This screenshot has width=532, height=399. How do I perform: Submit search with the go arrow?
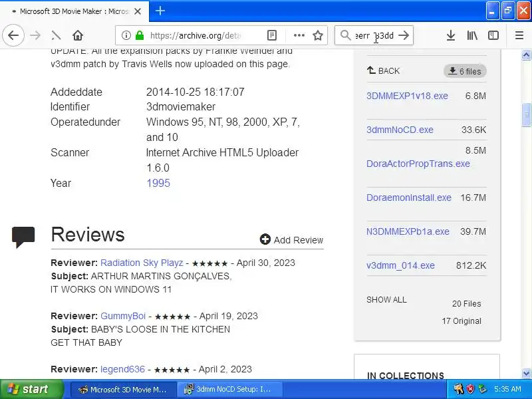pos(404,35)
